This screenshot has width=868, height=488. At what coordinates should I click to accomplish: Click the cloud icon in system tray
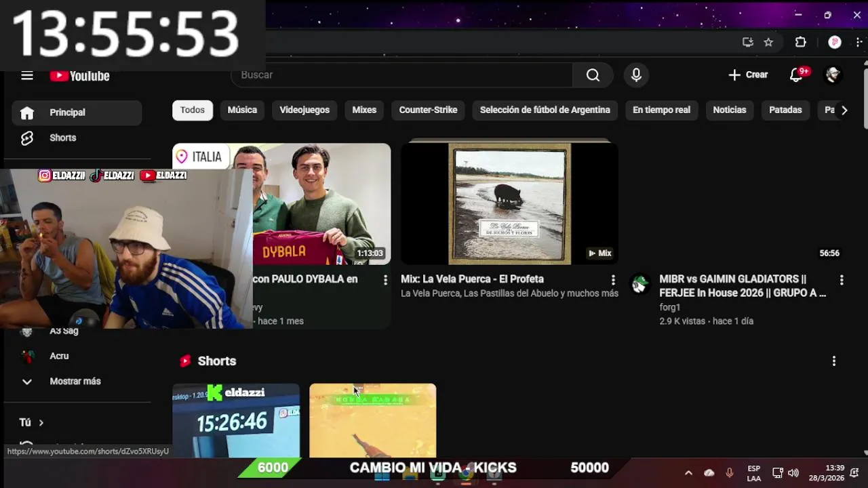click(709, 473)
